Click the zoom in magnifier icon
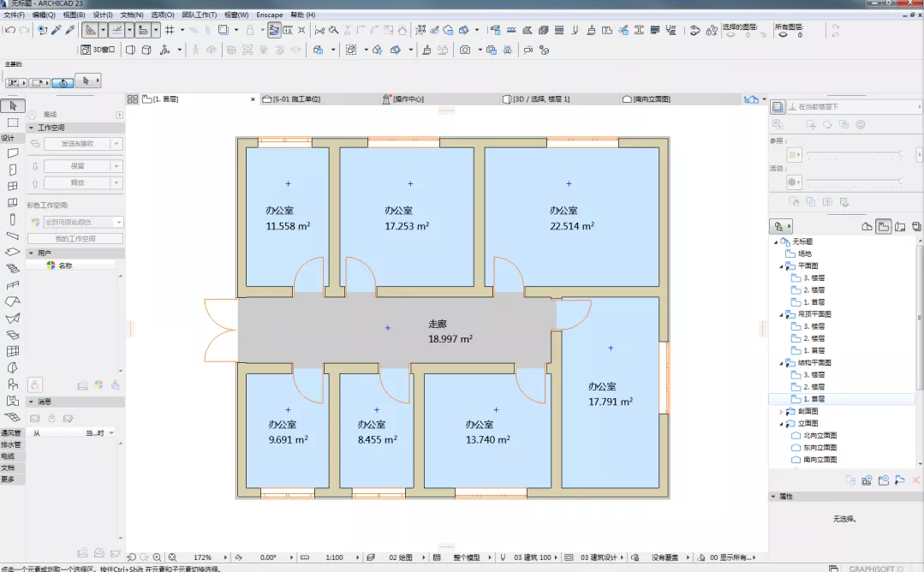Viewport: 924px width, 572px height. [157, 557]
